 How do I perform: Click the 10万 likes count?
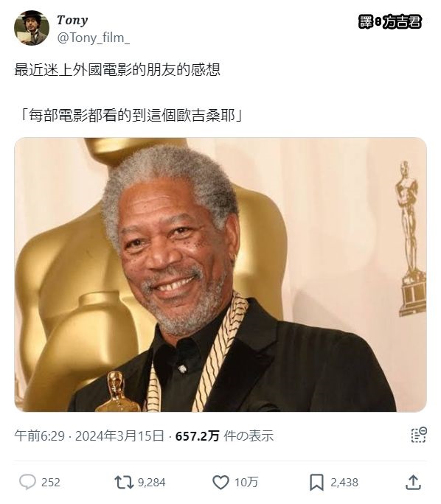point(246,482)
